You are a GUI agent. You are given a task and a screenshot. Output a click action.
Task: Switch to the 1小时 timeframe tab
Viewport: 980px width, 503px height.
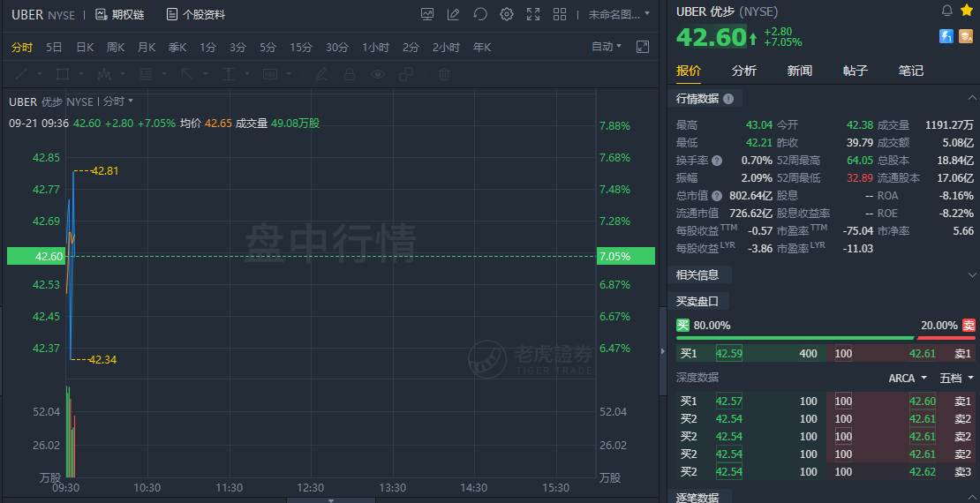(375, 47)
